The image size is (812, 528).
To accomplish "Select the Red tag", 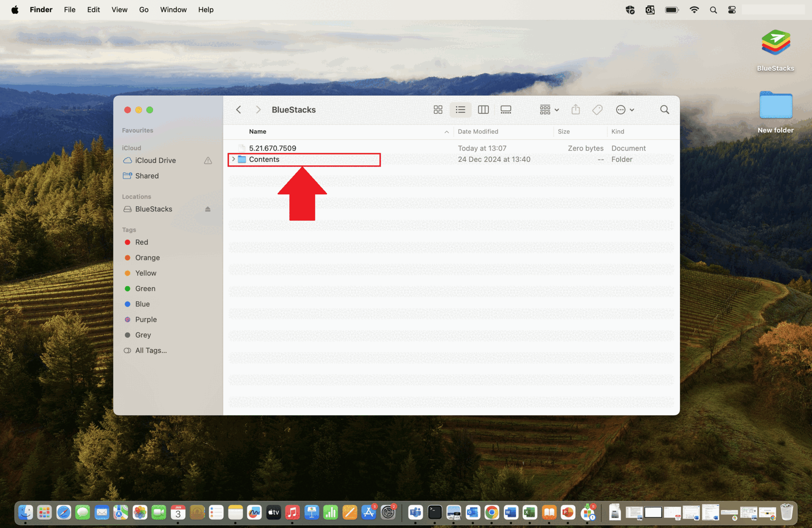I will coord(141,242).
